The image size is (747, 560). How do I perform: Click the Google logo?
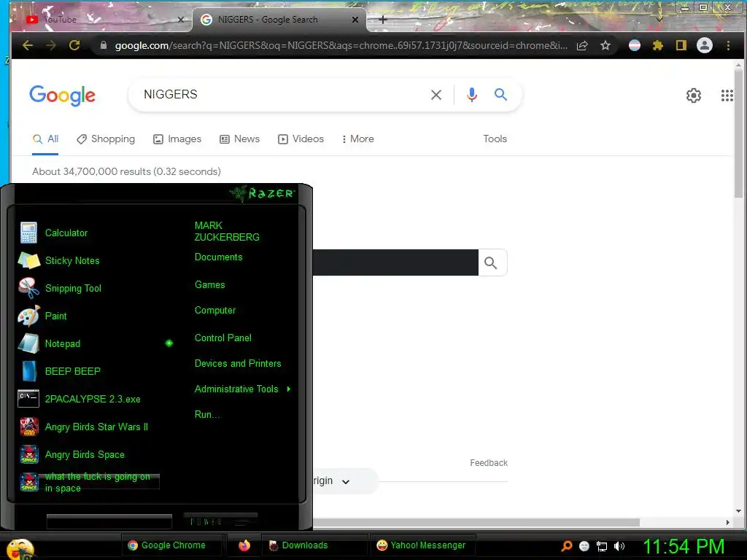63,96
